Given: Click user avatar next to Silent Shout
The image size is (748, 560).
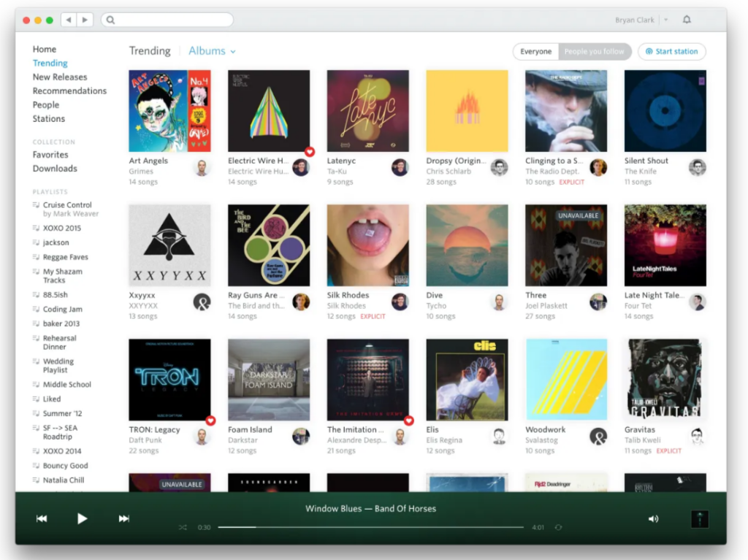Looking at the screenshot, I should tap(698, 167).
